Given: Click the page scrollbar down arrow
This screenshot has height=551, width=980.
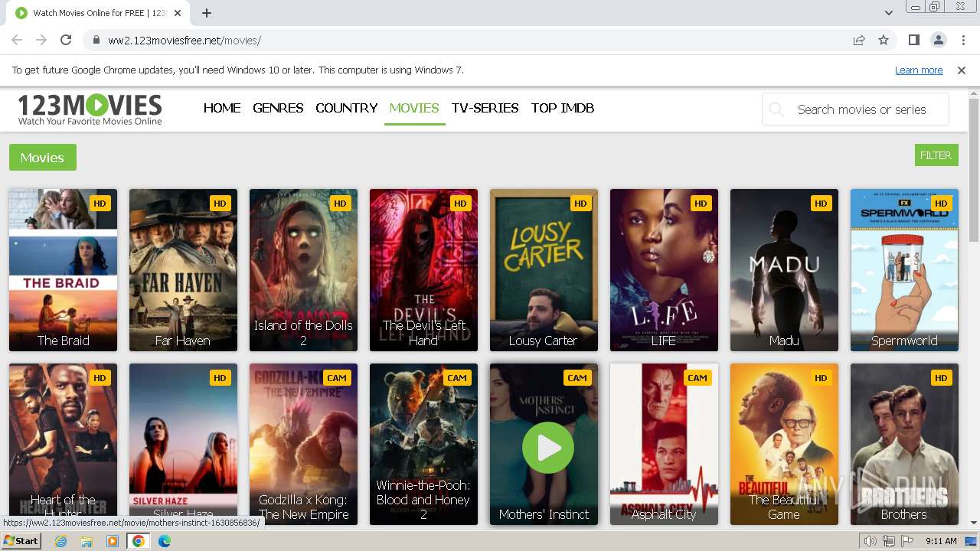Looking at the screenshot, I should (974, 523).
